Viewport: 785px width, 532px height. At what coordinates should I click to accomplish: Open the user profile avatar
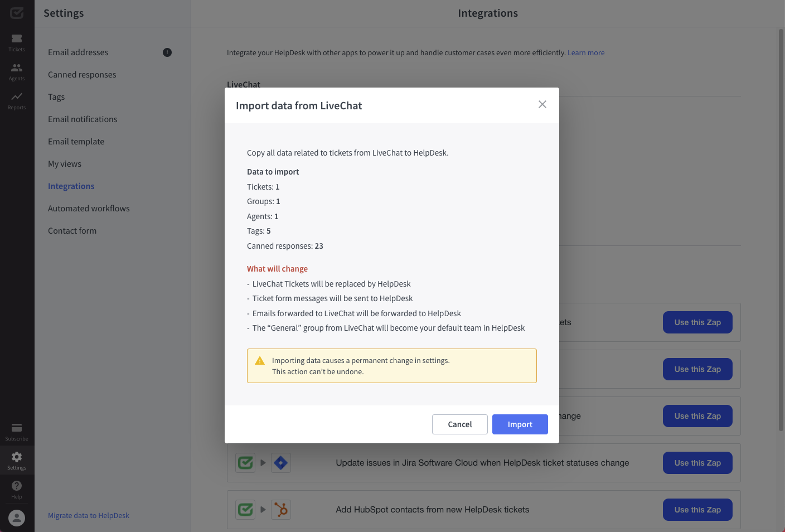[x=17, y=518]
